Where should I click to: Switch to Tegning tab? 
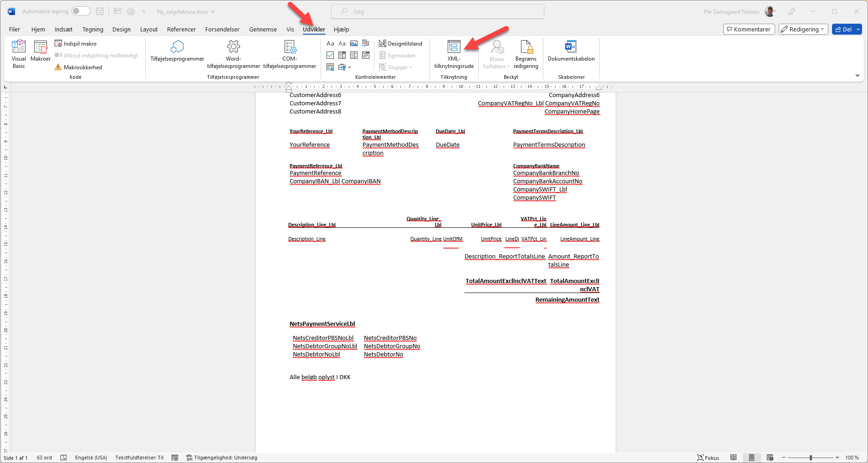click(x=93, y=29)
